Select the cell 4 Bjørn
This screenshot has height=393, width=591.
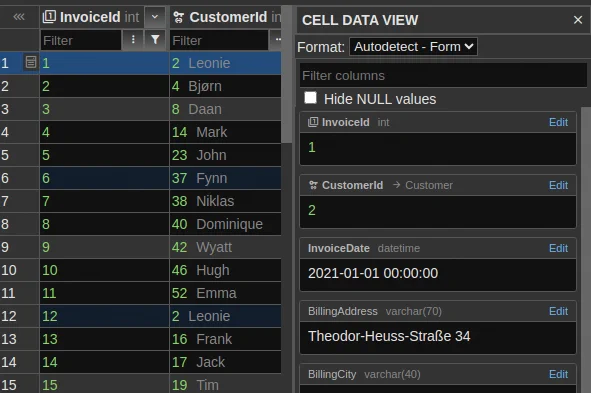[225, 86]
